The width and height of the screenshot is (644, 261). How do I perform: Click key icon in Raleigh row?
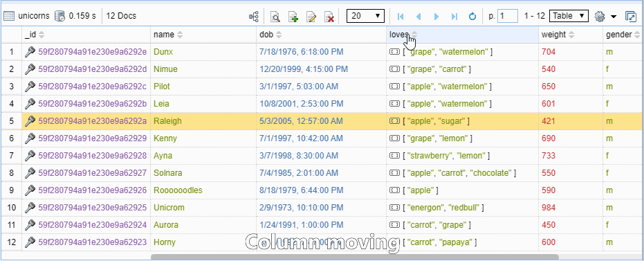point(30,121)
